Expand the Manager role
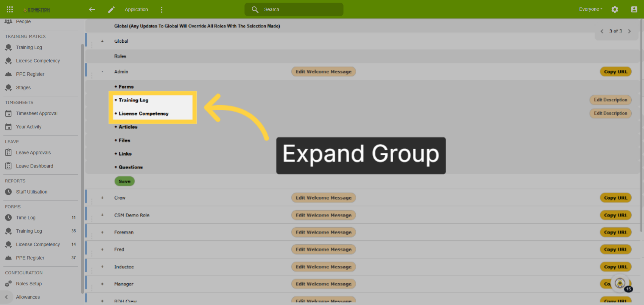 pos(102,284)
